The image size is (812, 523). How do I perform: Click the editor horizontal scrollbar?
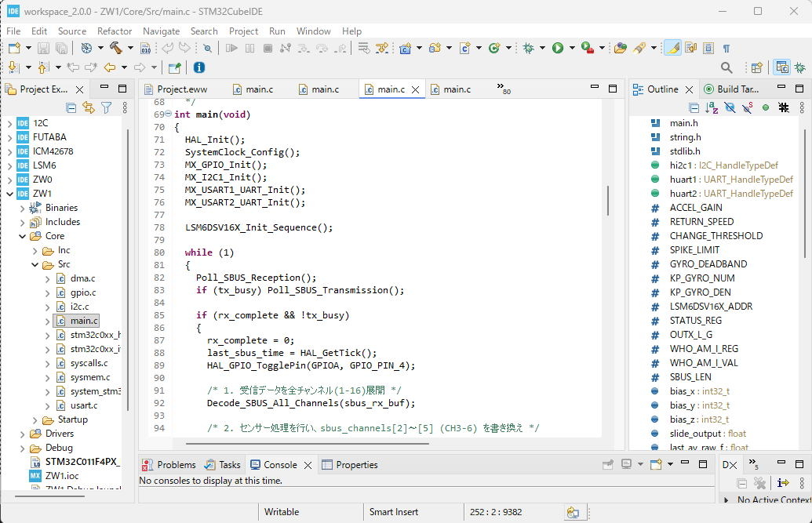click(x=307, y=443)
